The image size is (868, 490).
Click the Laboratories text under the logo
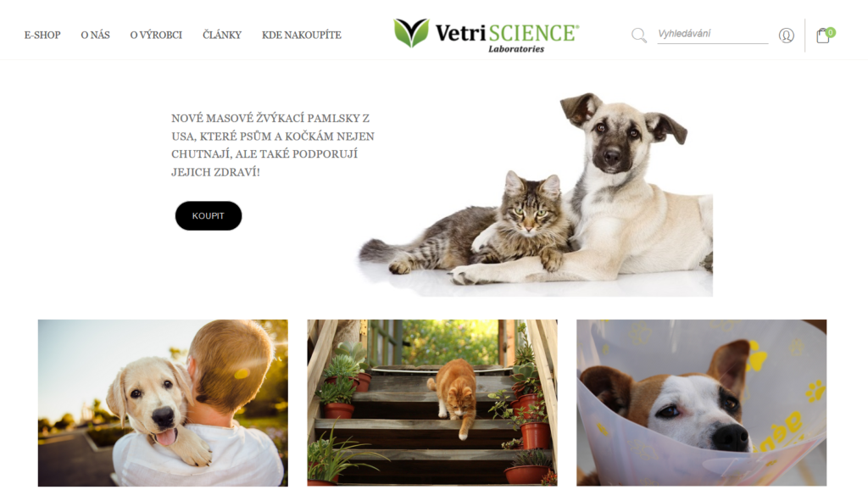pyautogui.click(x=516, y=48)
